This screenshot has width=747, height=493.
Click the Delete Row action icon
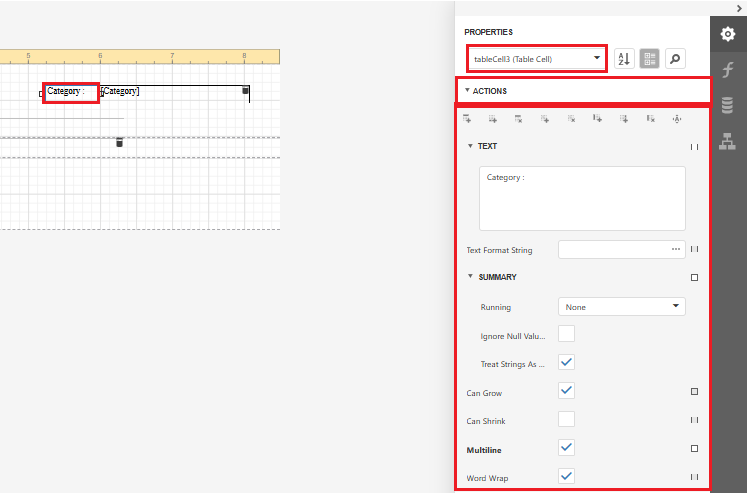519,119
